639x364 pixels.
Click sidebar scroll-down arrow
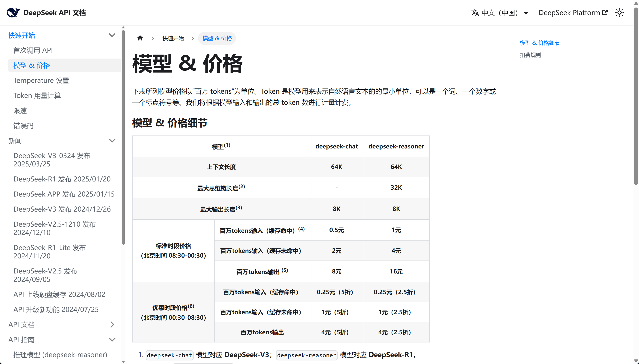click(123, 362)
